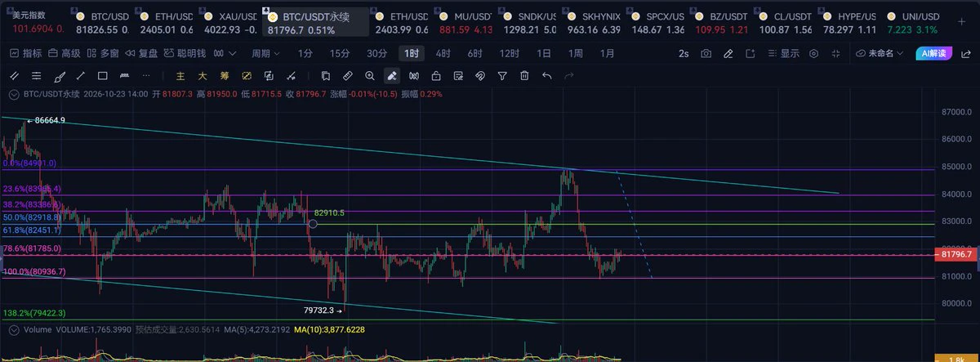The image size is (980, 362).
Task: Click the collapse fullscreen arrows icon
Action: click(835, 53)
